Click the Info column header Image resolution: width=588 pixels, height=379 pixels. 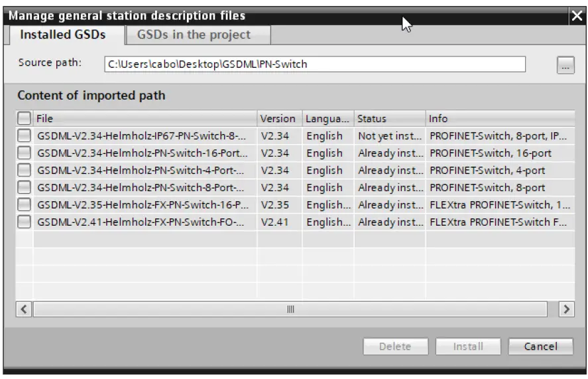[x=500, y=118]
